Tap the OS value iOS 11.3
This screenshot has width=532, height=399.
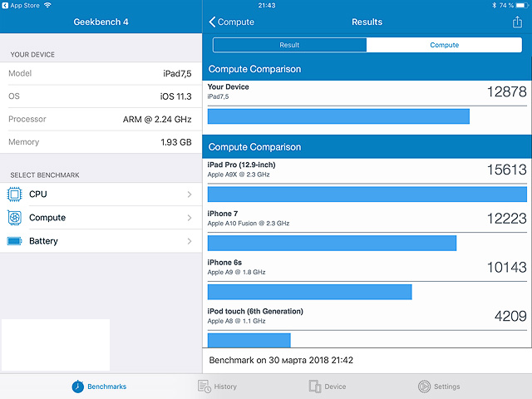click(175, 96)
